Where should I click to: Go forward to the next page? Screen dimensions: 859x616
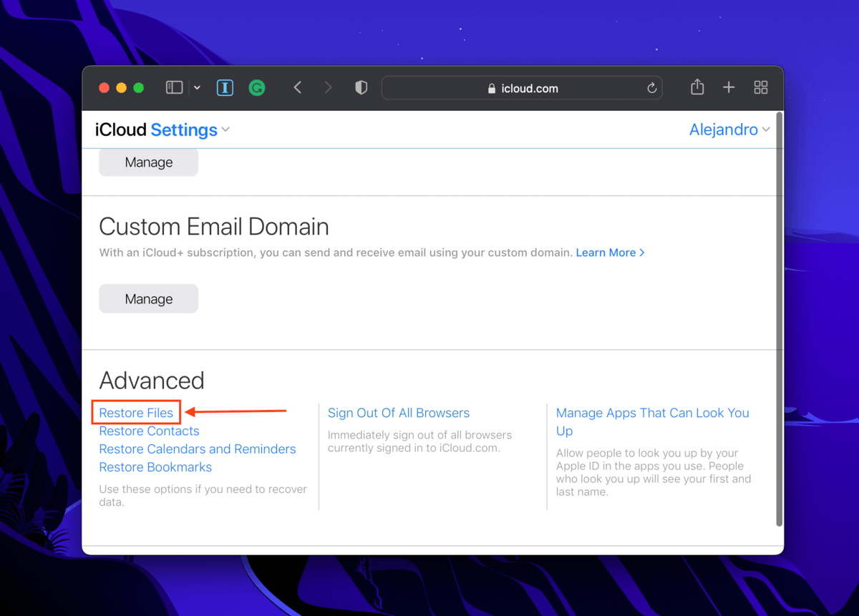click(328, 87)
